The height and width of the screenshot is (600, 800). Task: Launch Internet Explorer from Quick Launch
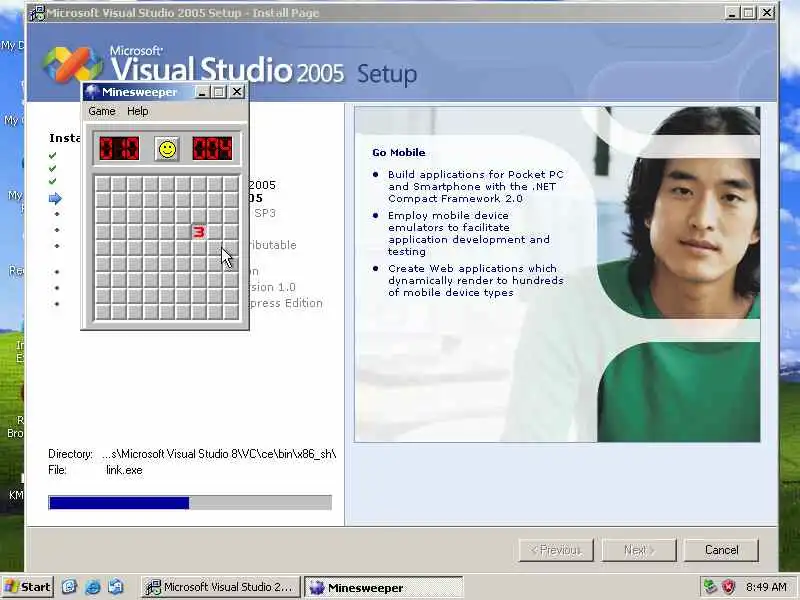92,587
